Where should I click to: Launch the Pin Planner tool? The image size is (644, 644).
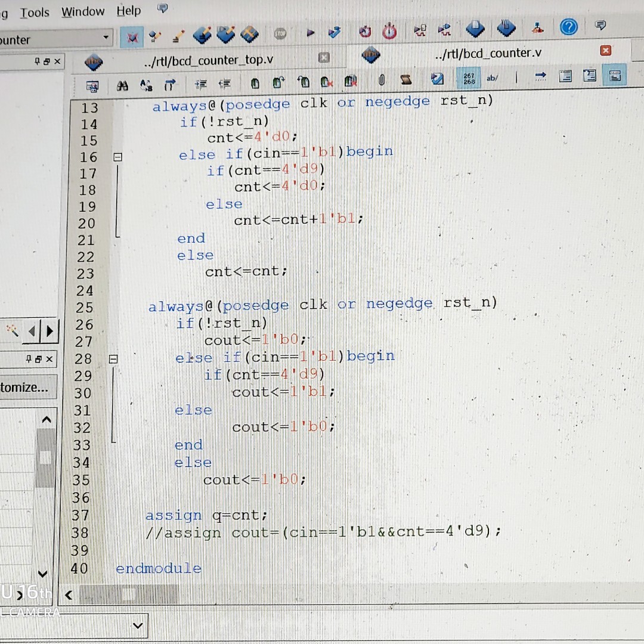click(202, 35)
